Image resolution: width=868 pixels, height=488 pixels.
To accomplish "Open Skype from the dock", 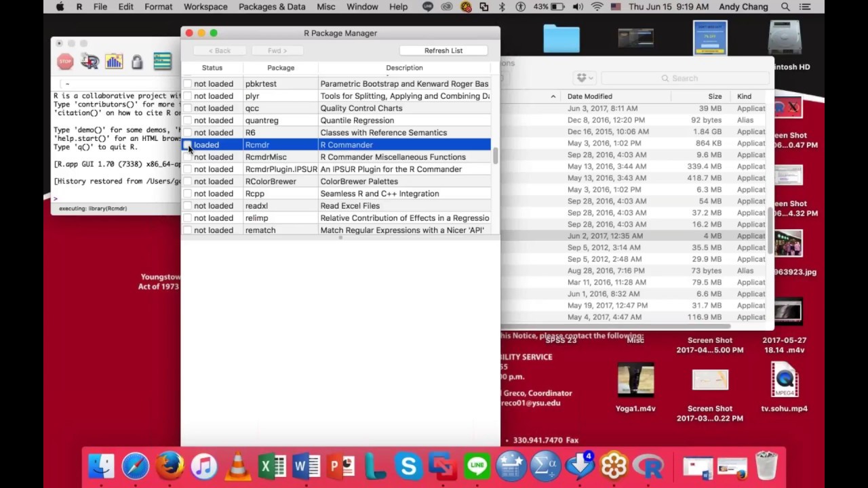I will [409, 466].
